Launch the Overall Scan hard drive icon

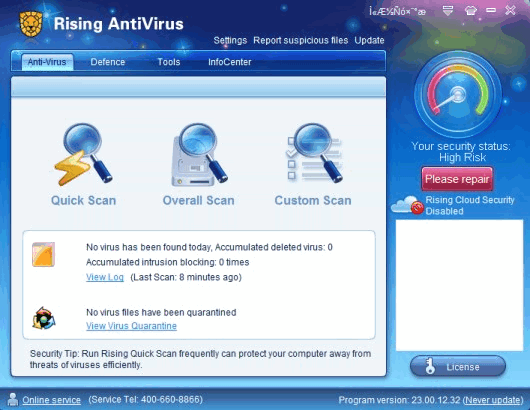(199, 155)
